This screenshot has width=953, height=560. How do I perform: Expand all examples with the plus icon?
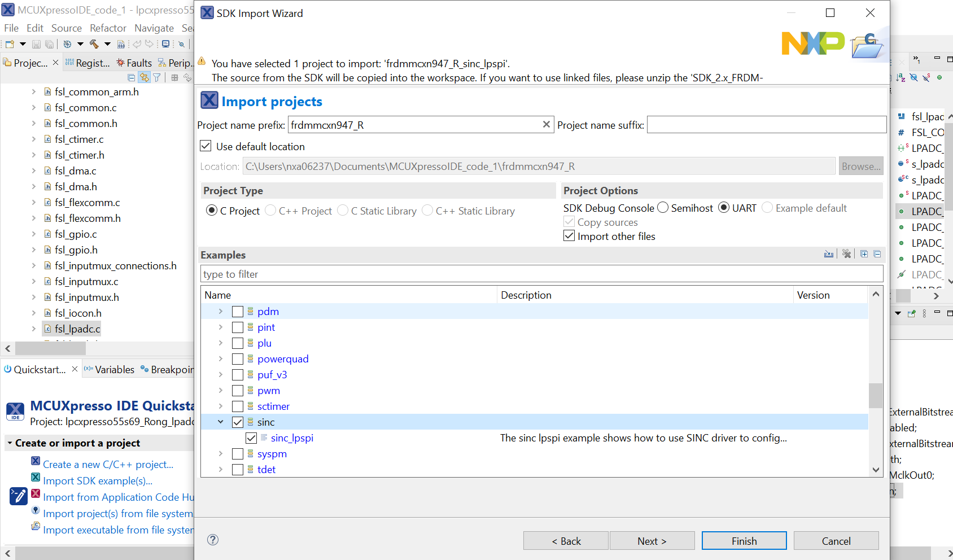(x=864, y=254)
